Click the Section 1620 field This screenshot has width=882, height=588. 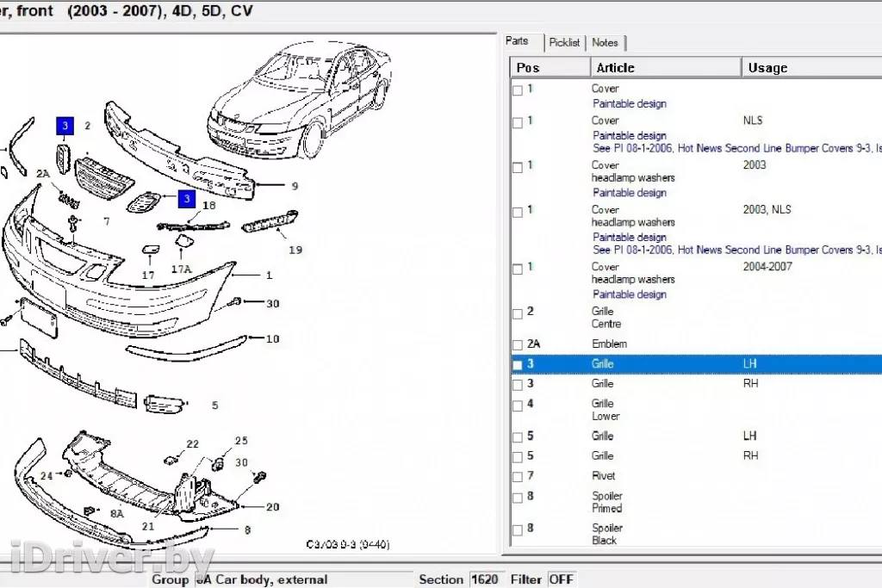tap(485, 579)
